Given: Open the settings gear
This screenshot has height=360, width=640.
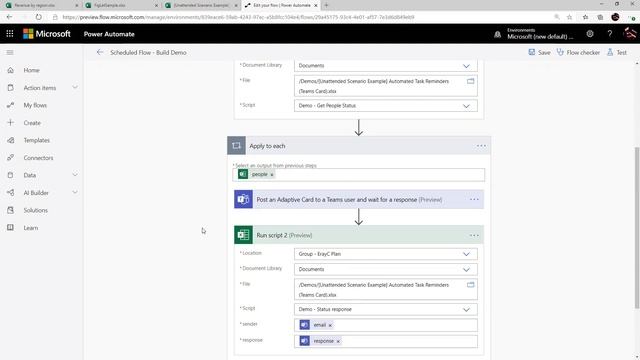Looking at the screenshot, I should click(x=590, y=34).
